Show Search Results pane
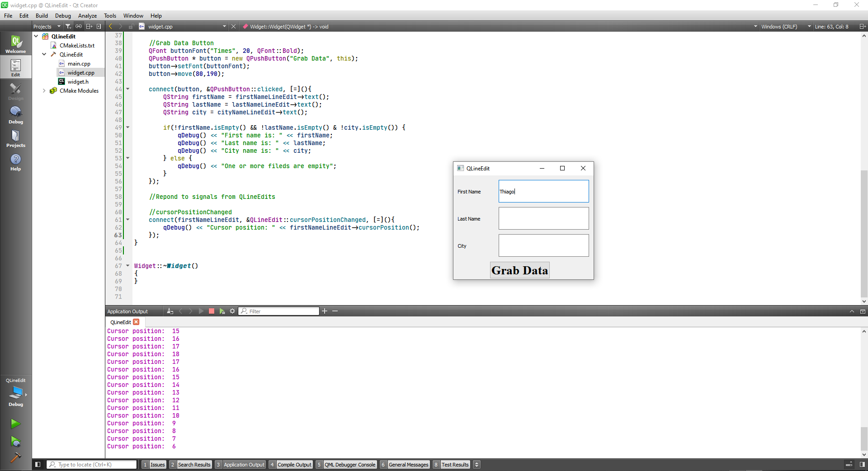 (190, 464)
